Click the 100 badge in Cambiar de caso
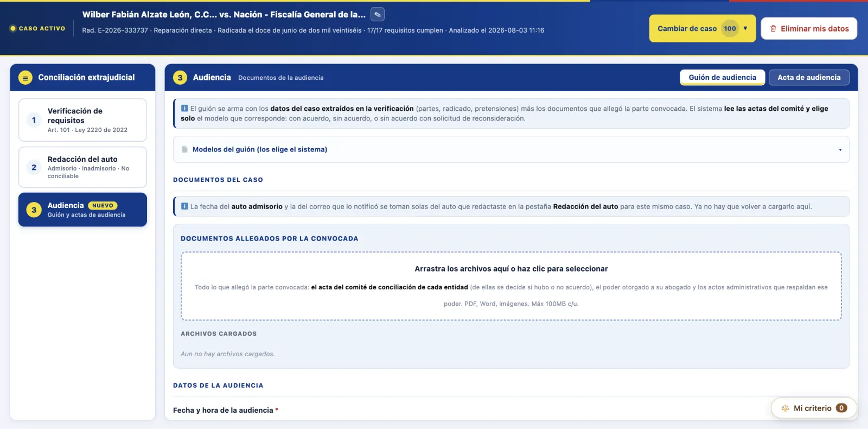Image resolution: width=868 pixels, height=429 pixels. [730, 29]
